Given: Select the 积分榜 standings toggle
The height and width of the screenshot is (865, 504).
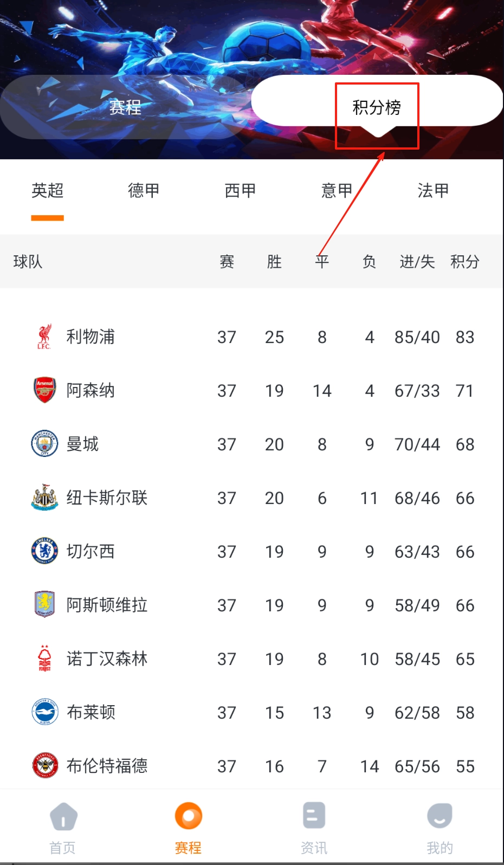Looking at the screenshot, I should (x=377, y=107).
